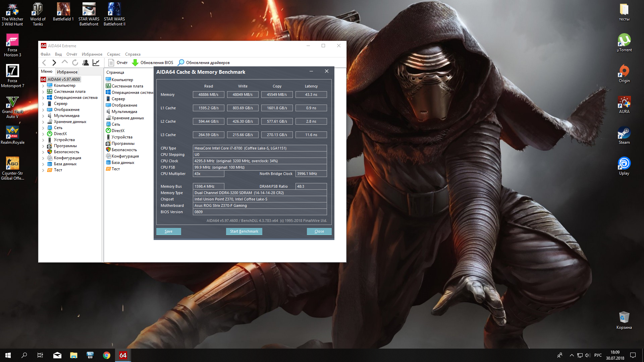Open the graph chart icon in toolbar
The width and height of the screenshot is (644, 362).
(x=96, y=63)
